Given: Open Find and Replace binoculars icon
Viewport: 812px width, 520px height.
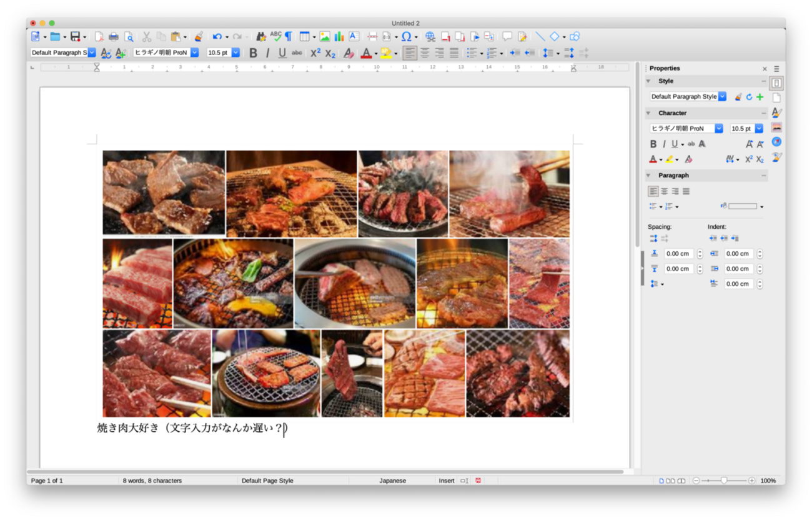Looking at the screenshot, I should [x=261, y=37].
